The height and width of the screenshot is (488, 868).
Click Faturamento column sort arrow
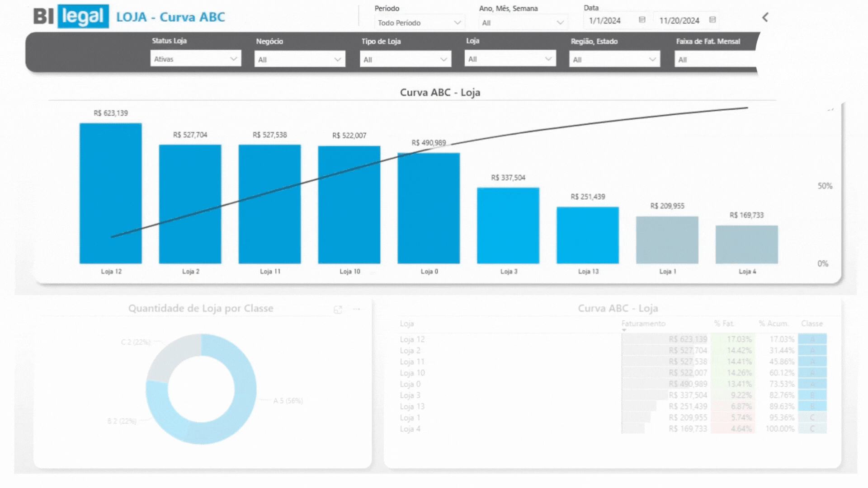point(624,330)
